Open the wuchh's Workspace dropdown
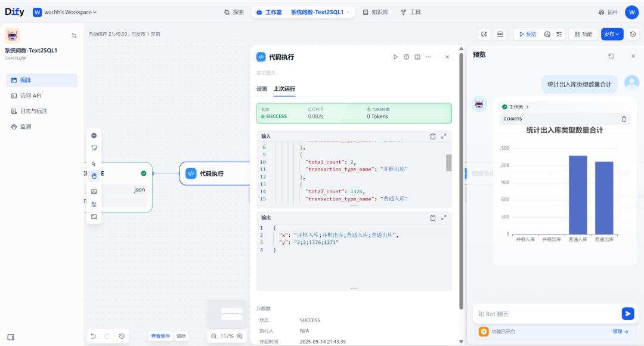644x346 pixels. coord(65,13)
